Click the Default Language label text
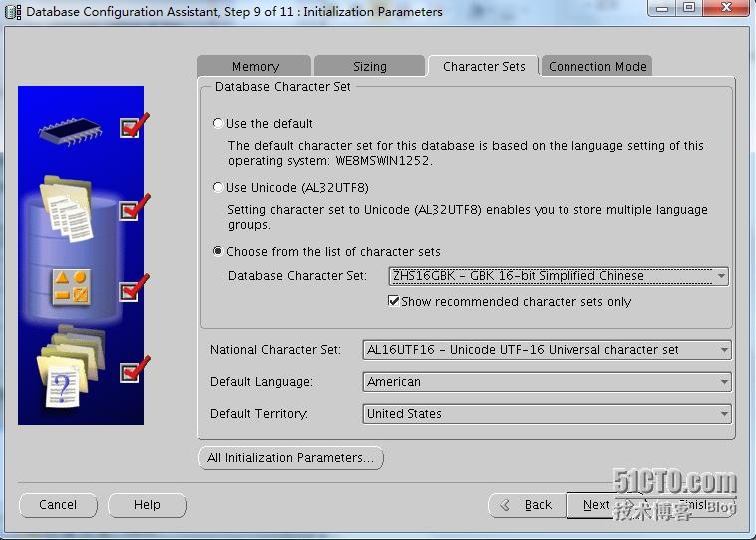This screenshot has height=540, width=756. [x=261, y=382]
